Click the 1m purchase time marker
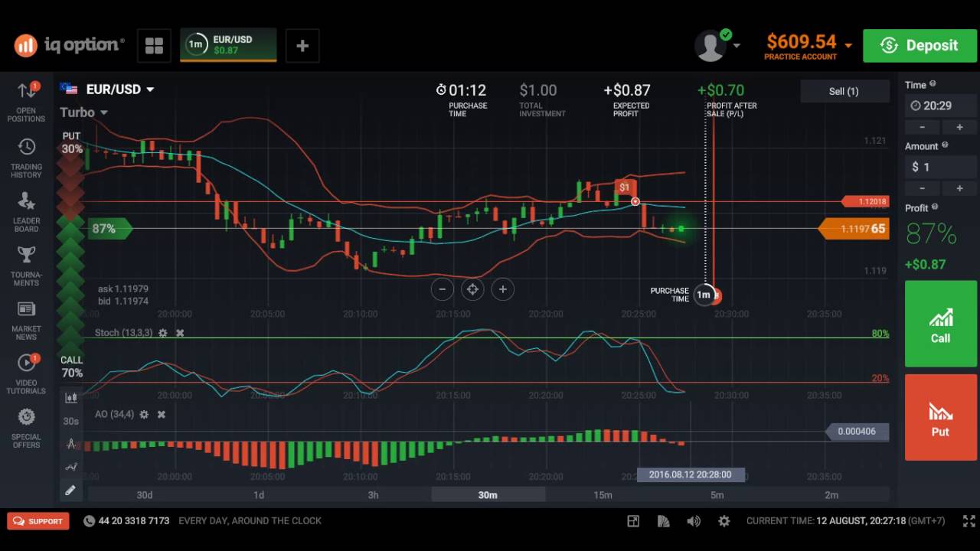 (704, 295)
